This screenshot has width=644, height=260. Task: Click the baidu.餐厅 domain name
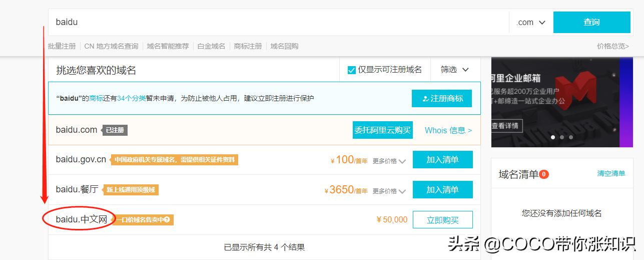pyautogui.click(x=77, y=189)
